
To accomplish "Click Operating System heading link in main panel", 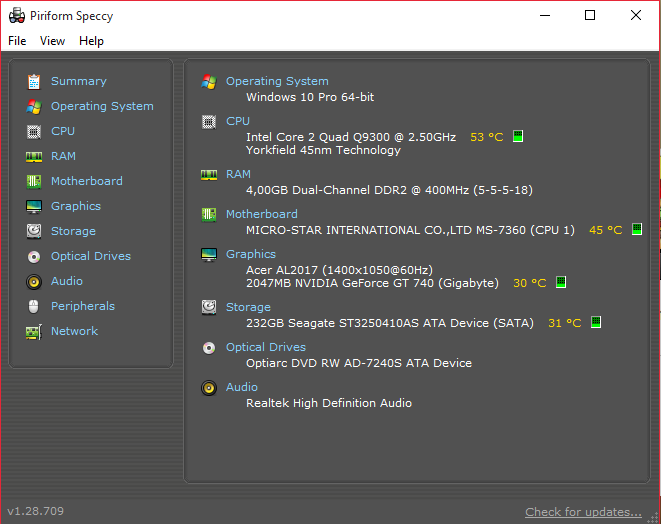I will [x=277, y=81].
